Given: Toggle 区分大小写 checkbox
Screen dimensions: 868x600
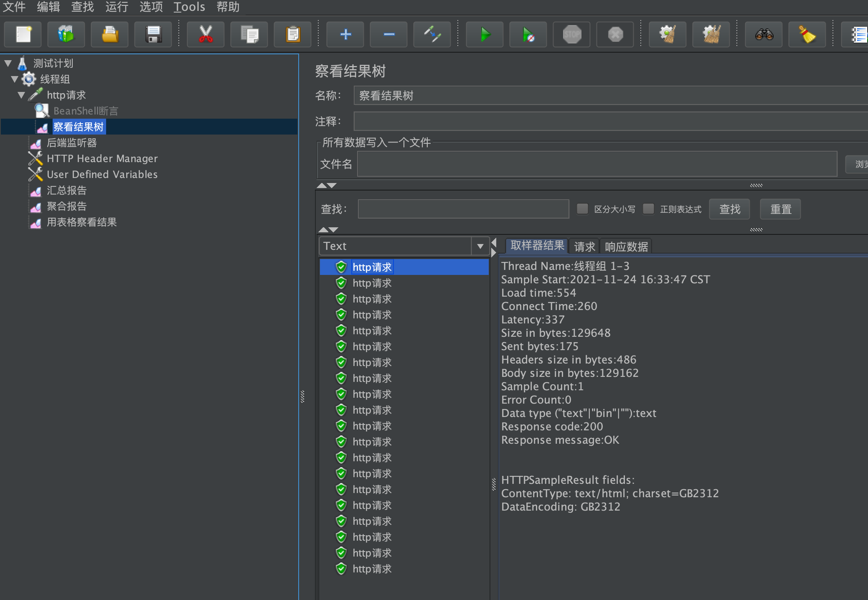Looking at the screenshot, I should pos(582,209).
